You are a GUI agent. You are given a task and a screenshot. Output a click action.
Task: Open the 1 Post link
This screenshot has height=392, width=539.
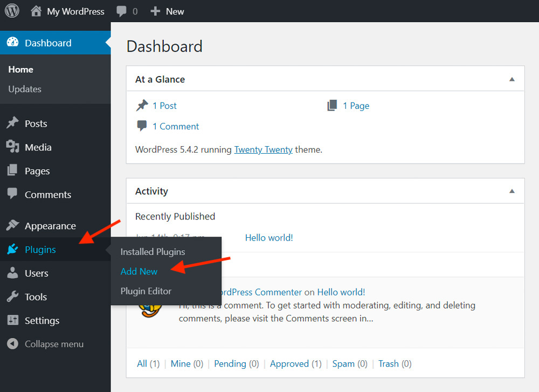(164, 106)
